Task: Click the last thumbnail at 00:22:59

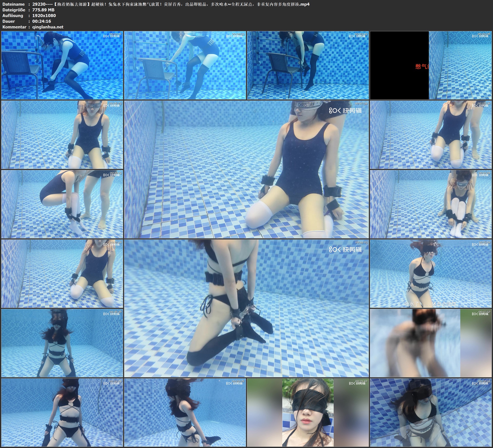Action: [431, 412]
